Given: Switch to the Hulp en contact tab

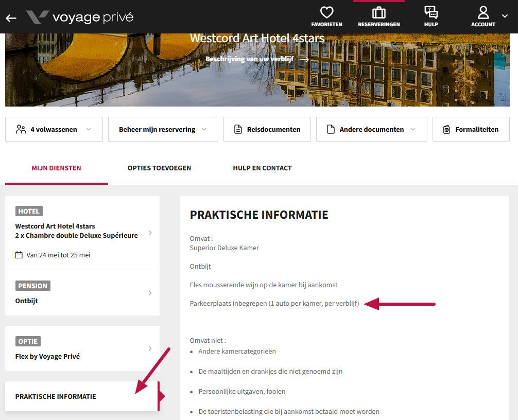Looking at the screenshot, I should pos(262,168).
